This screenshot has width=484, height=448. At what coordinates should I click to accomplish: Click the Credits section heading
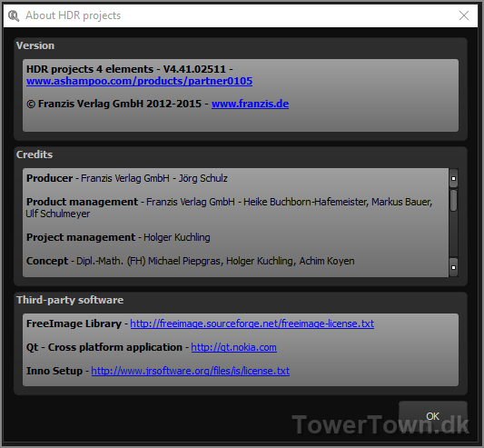pos(35,154)
